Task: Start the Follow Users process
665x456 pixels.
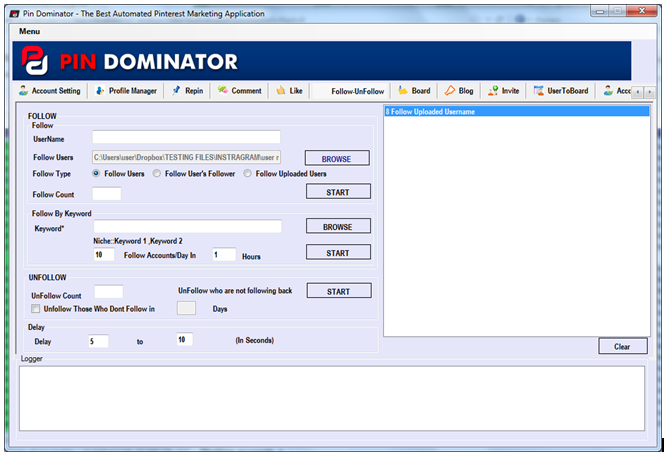Action: [x=338, y=192]
